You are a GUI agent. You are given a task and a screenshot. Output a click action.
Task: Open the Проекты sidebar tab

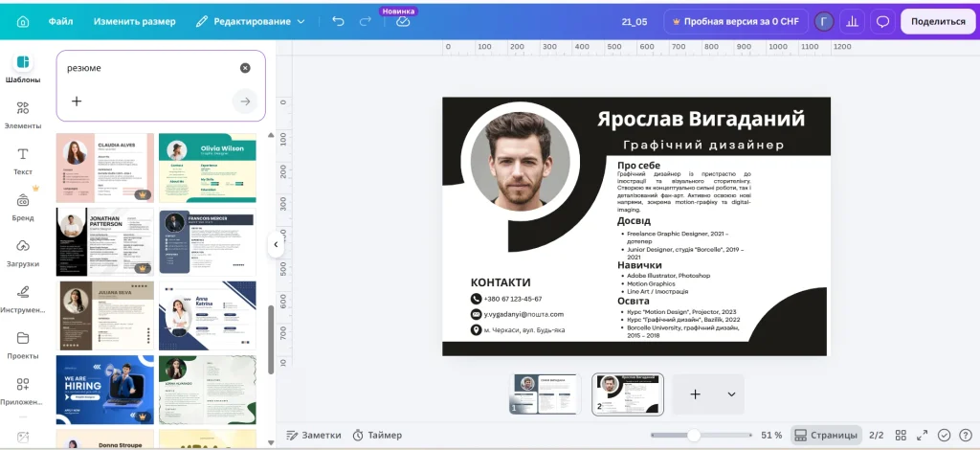[x=23, y=345]
